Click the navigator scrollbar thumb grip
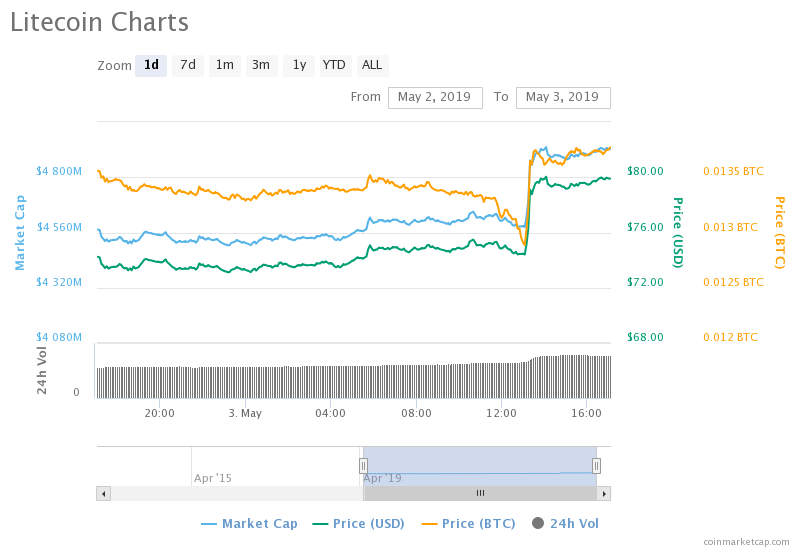The height and width of the screenshot is (550, 800). click(480, 493)
